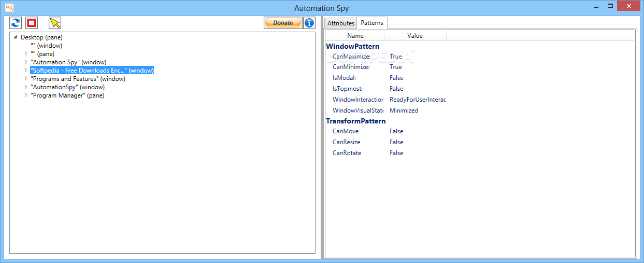Select the empty-name "" (window) tree item
This screenshot has width=644, height=263.
coord(46,46)
